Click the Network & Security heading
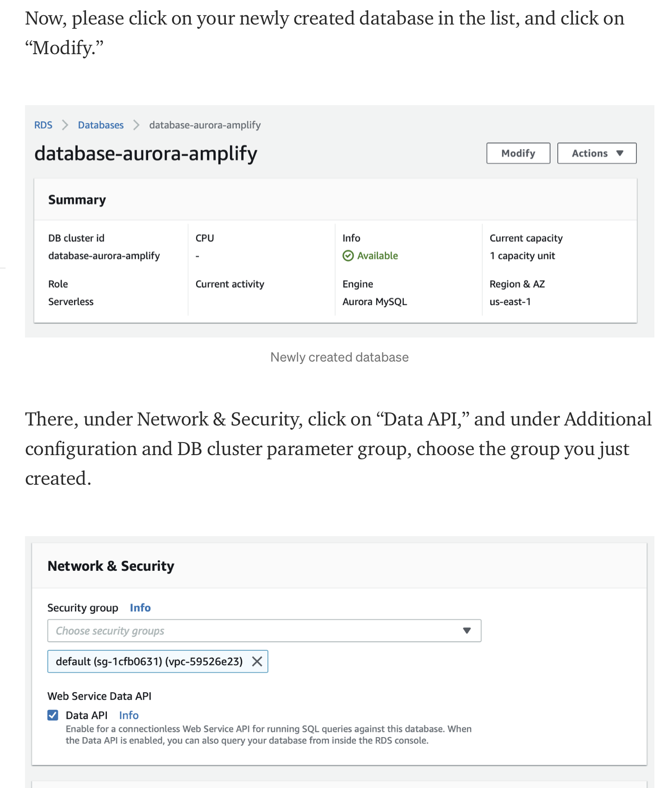 [111, 566]
